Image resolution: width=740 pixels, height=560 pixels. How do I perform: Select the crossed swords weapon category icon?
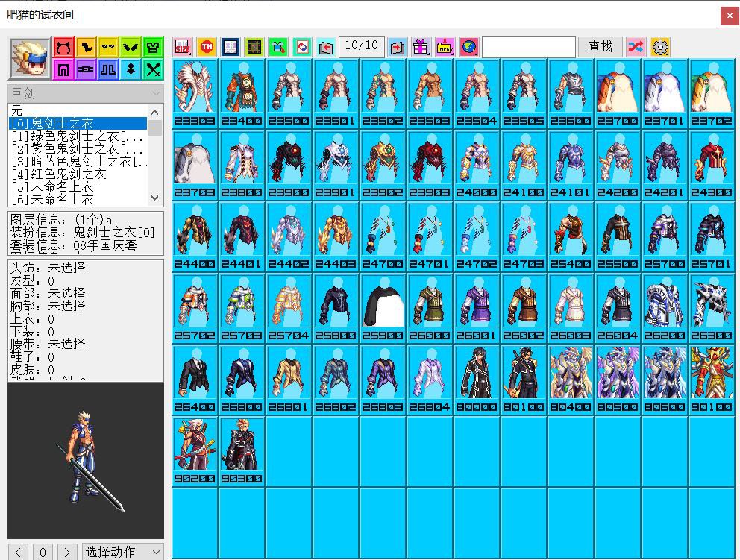tap(154, 70)
